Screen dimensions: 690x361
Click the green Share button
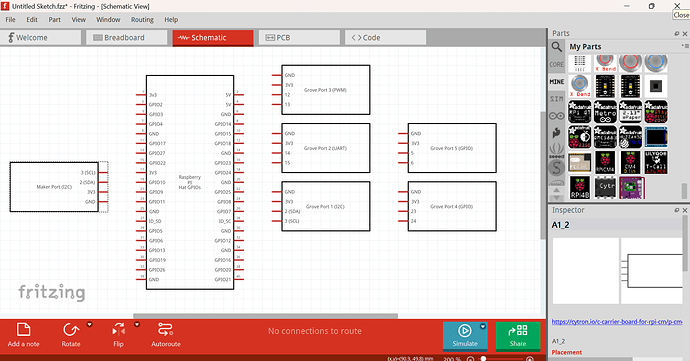click(518, 336)
